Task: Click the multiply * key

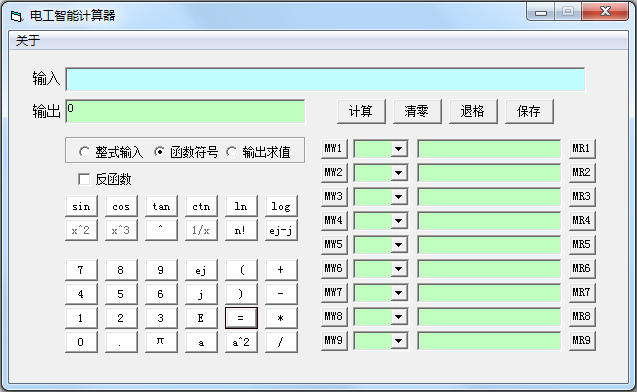Action: pos(281,318)
